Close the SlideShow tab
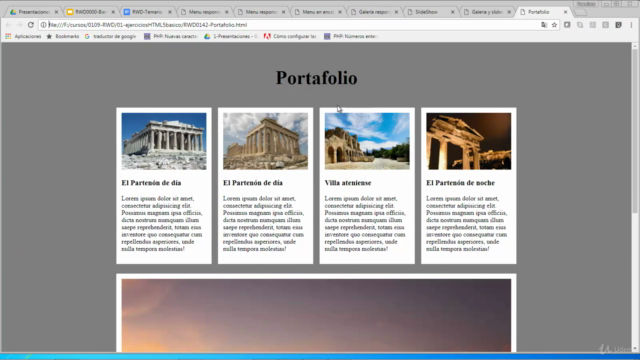Image resolution: width=640 pixels, height=360 pixels. [452, 12]
